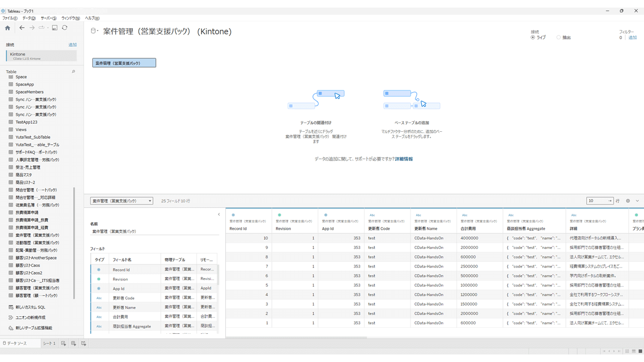Open the データ(D) menu
Viewport: 644px width, 362px height.
pos(29,18)
